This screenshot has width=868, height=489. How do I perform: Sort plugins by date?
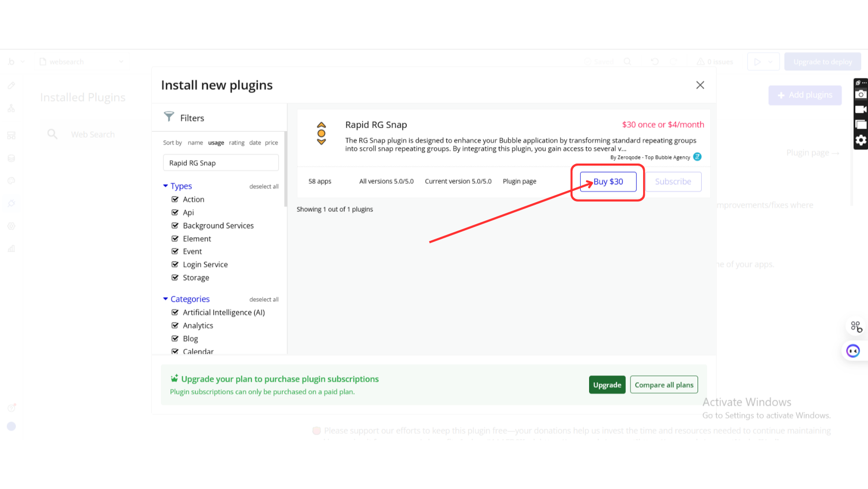[x=255, y=142]
